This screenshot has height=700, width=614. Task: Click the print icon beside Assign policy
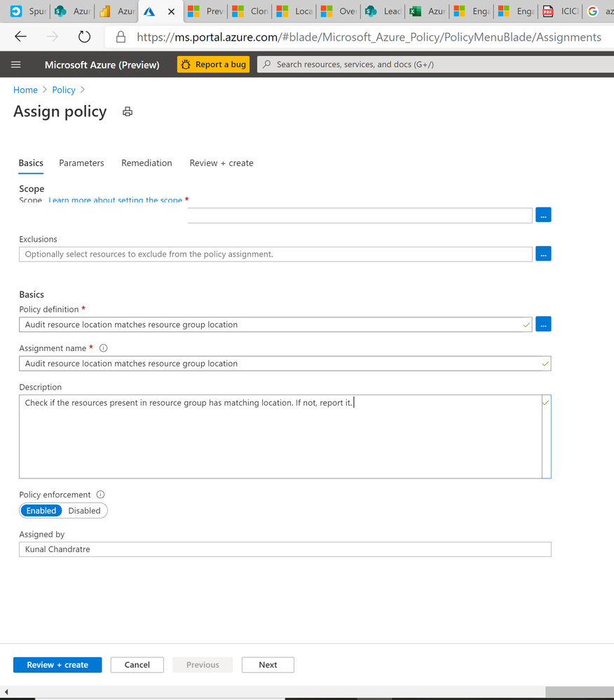(128, 111)
